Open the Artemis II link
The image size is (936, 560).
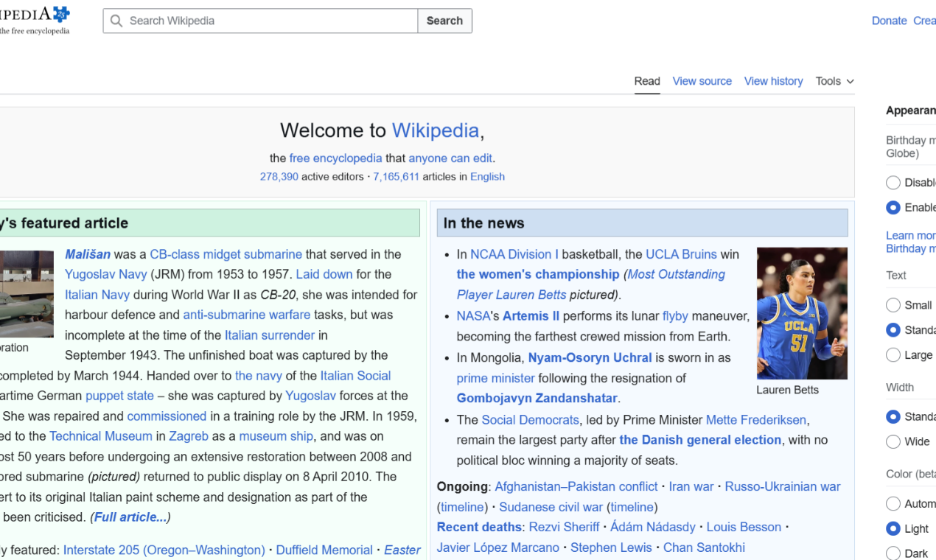531,316
